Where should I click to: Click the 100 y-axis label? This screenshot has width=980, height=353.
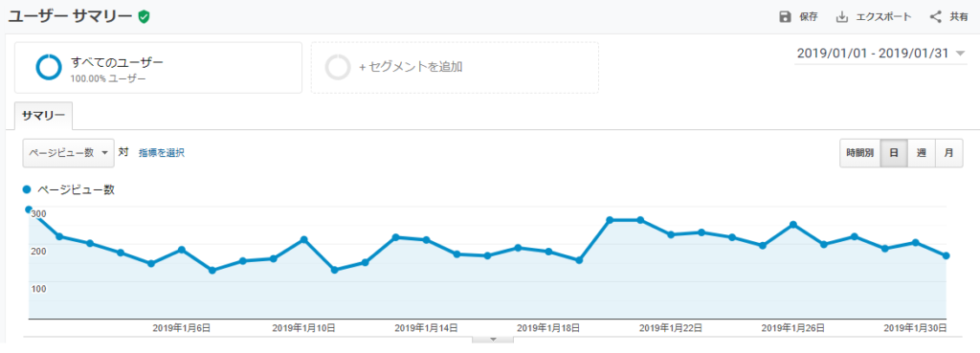click(38, 288)
